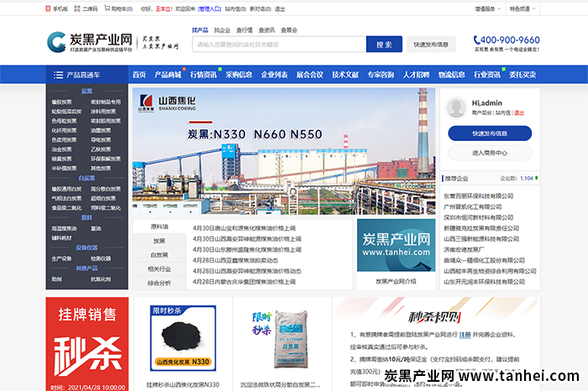588x391 pixels.
Task: Switch to the 综合分析 news tab
Action: pyautogui.click(x=160, y=283)
